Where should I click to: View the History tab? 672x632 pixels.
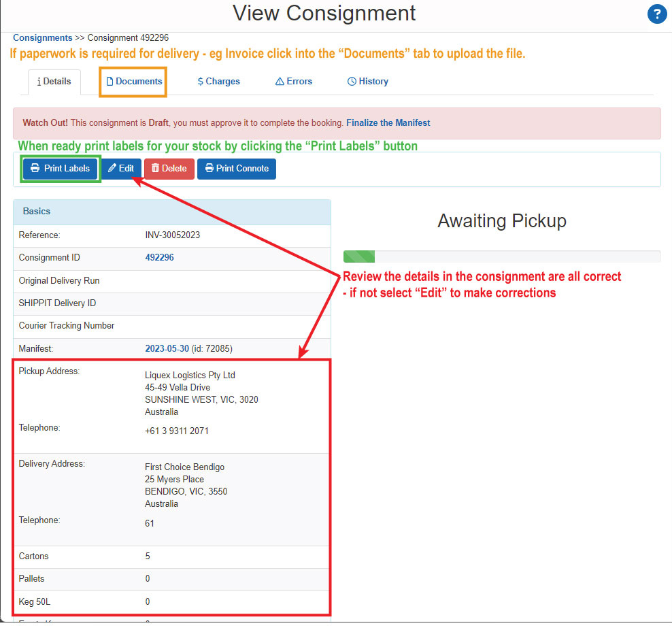point(368,82)
